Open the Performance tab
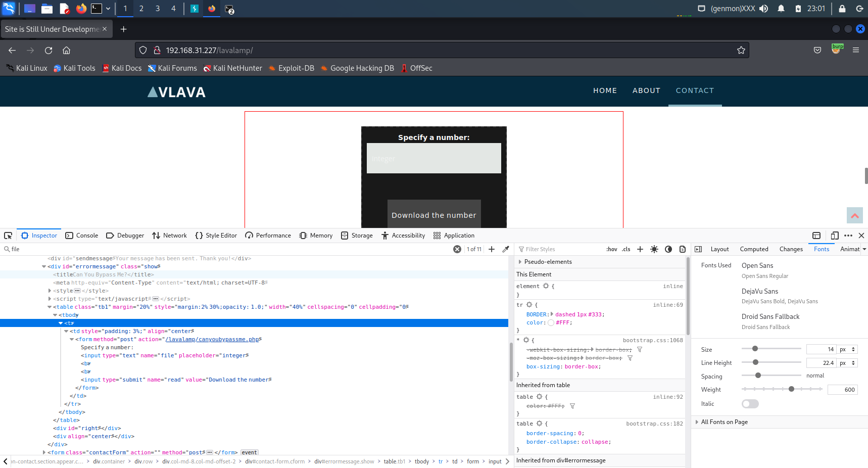This screenshot has height=468, width=868. tap(268, 236)
